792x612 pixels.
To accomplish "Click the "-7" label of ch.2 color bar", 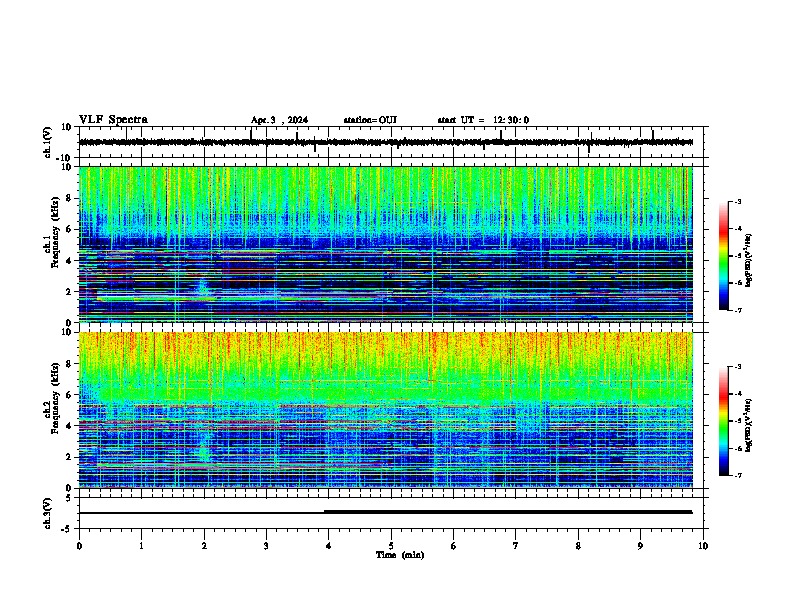I will [737, 476].
